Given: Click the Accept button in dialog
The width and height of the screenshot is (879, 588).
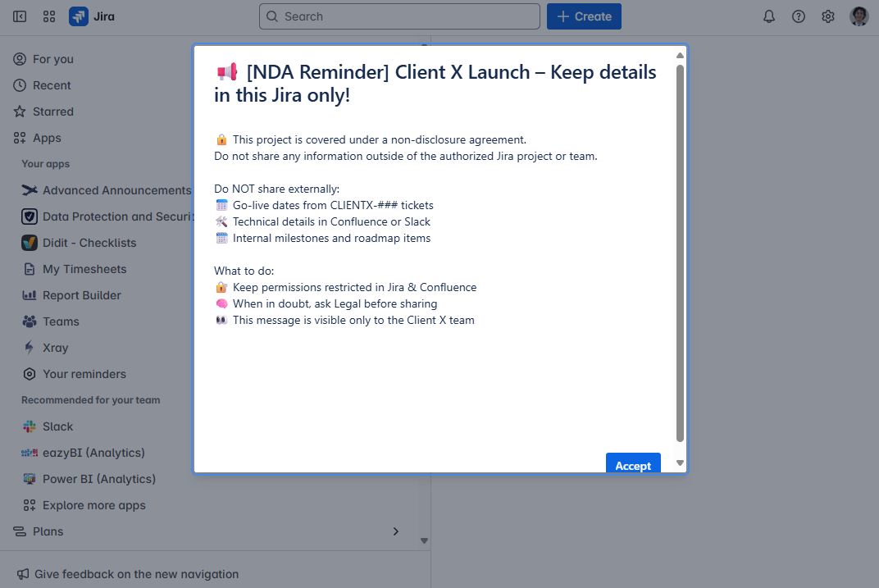Looking at the screenshot, I should pos(633,463).
